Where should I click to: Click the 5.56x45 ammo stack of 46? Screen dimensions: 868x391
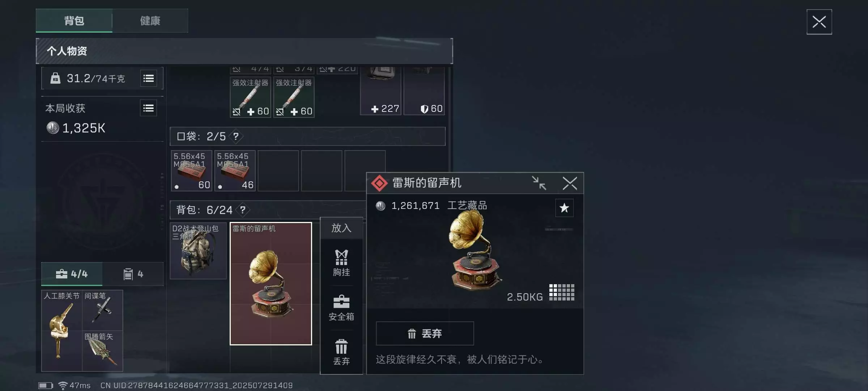click(235, 171)
